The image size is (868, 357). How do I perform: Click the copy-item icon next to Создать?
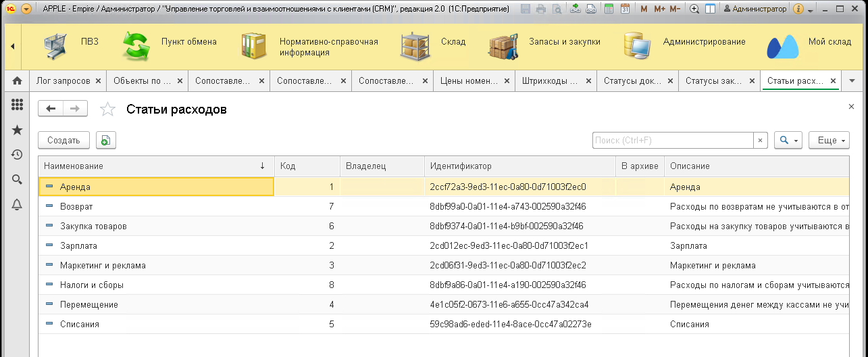click(106, 140)
